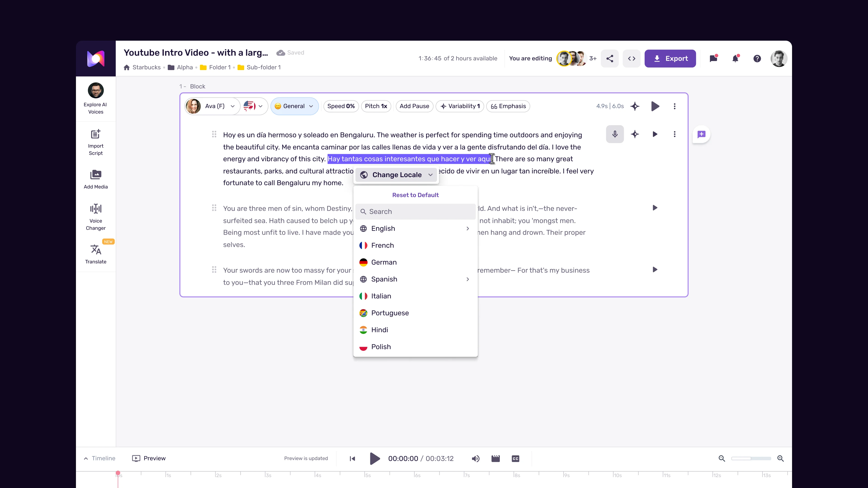Play the 'You are three men' paragraph
The width and height of the screenshot is (868, 488).
[x=655, y=208]
